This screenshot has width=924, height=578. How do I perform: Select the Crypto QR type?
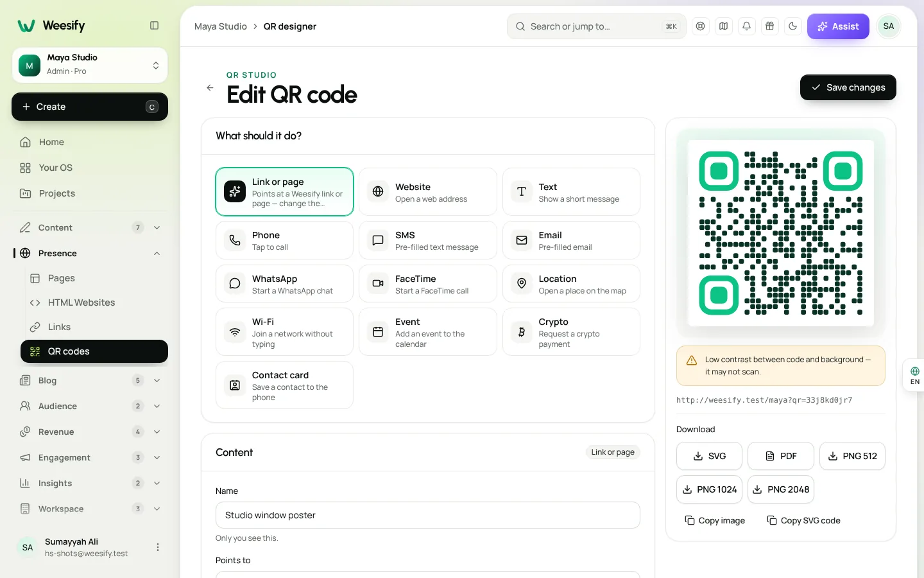[x=571, y=332]
